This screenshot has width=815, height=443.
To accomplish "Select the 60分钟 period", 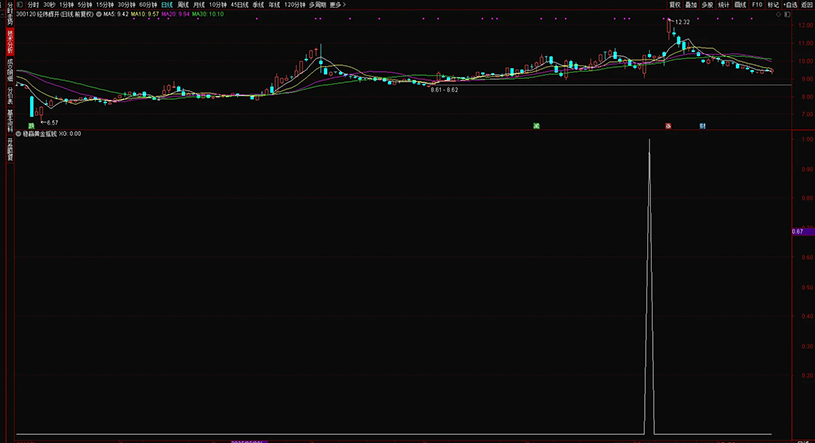I will click(148, 5).
